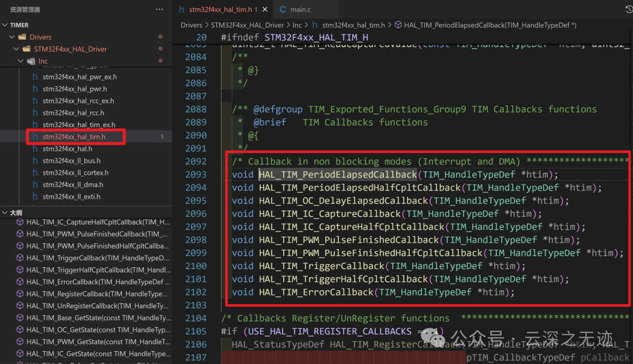
Task: Open stm32f4xx_hal_pwr_ex.h in the explorer
Action: [x=80, y=77]
